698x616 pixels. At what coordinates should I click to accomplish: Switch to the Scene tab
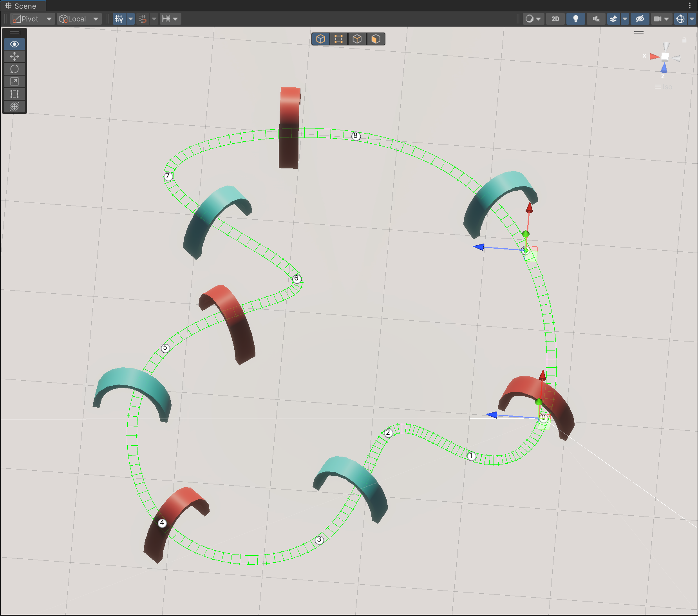[22, 6]
